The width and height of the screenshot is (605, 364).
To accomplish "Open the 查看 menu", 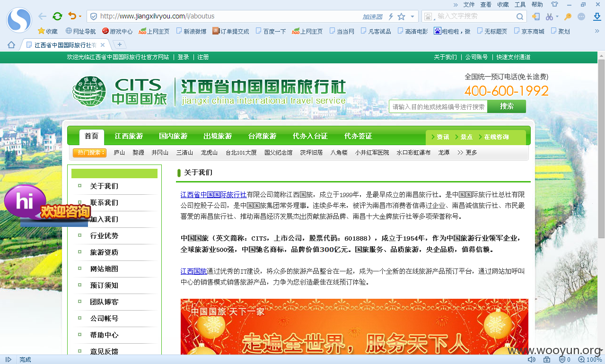I will point(486,4).
